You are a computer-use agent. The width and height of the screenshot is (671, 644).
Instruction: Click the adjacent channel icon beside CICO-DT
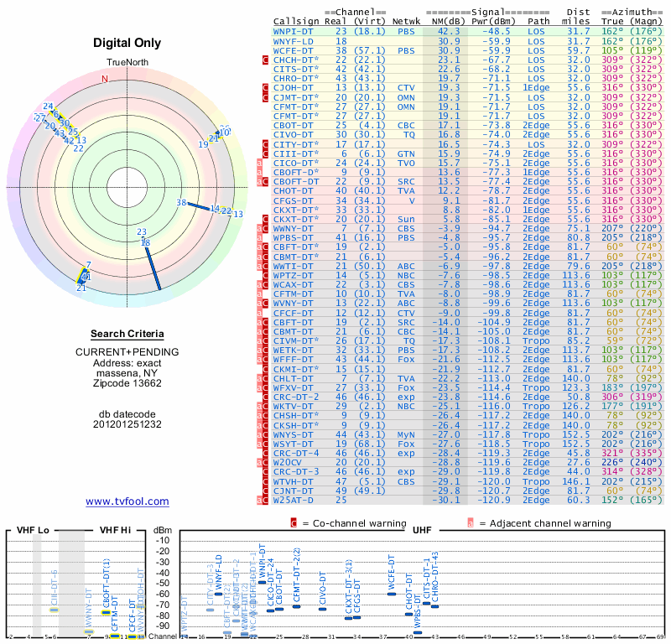pos(260,163)
